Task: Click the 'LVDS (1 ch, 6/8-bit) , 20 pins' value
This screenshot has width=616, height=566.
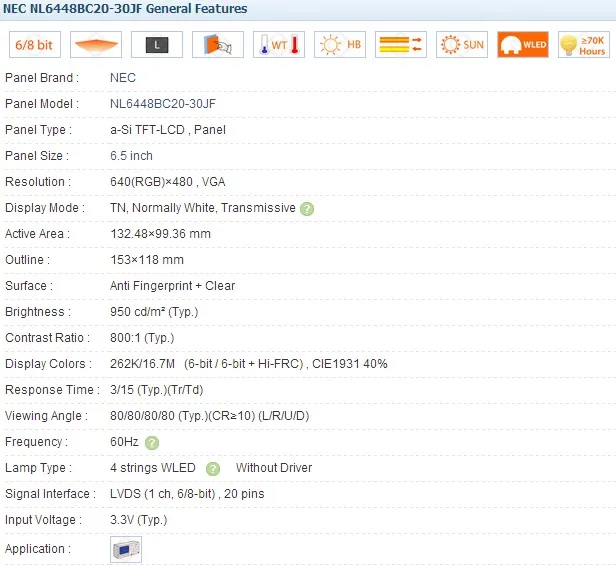Action: tap(187, 494)
